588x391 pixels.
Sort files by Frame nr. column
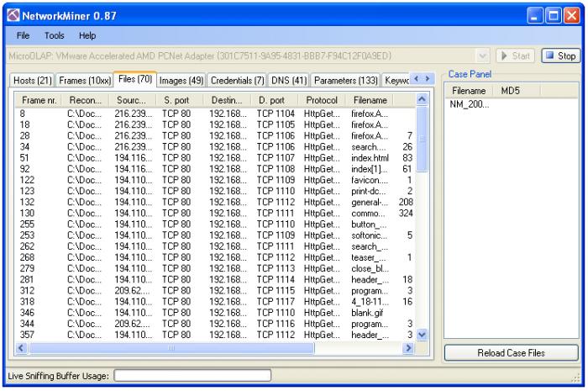tap(38, 100)
